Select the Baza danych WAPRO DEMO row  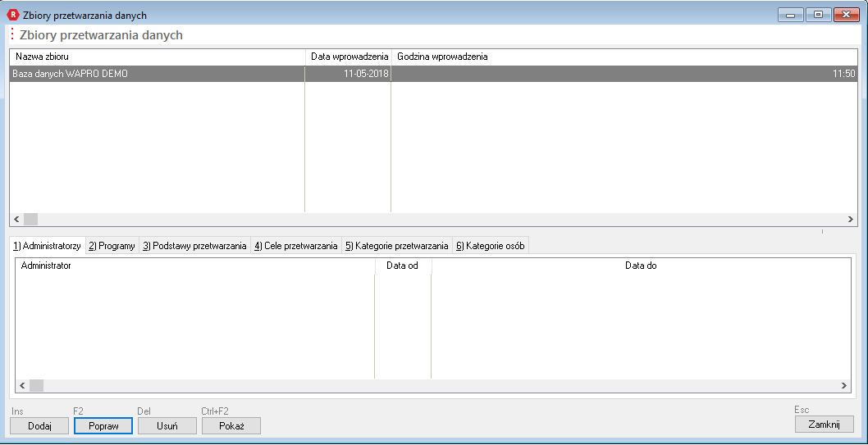tap(434, 74)
